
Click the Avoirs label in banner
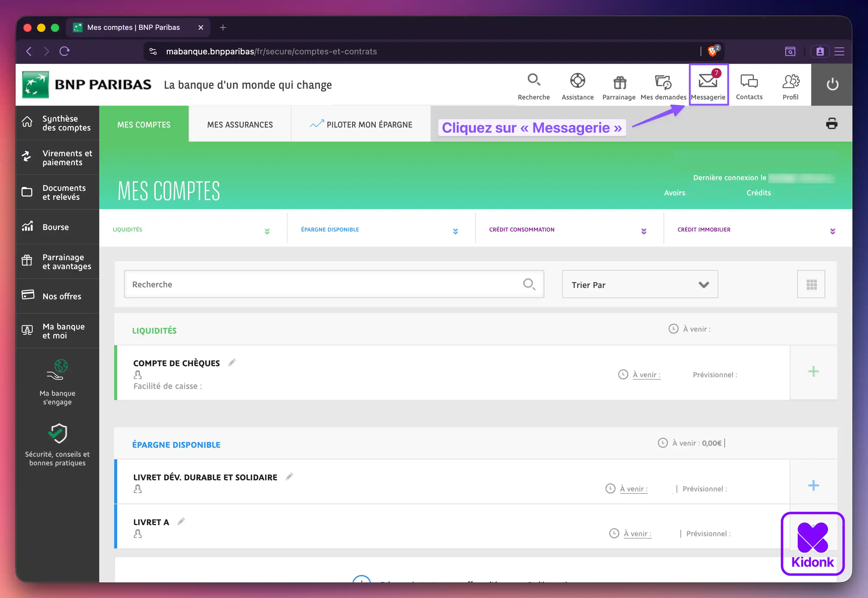[x=675, y=193]
